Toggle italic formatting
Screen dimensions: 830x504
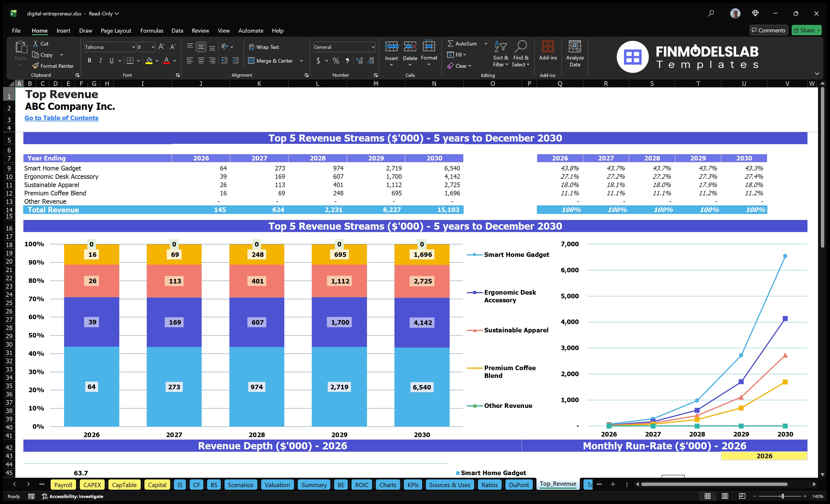pos(100,60)
